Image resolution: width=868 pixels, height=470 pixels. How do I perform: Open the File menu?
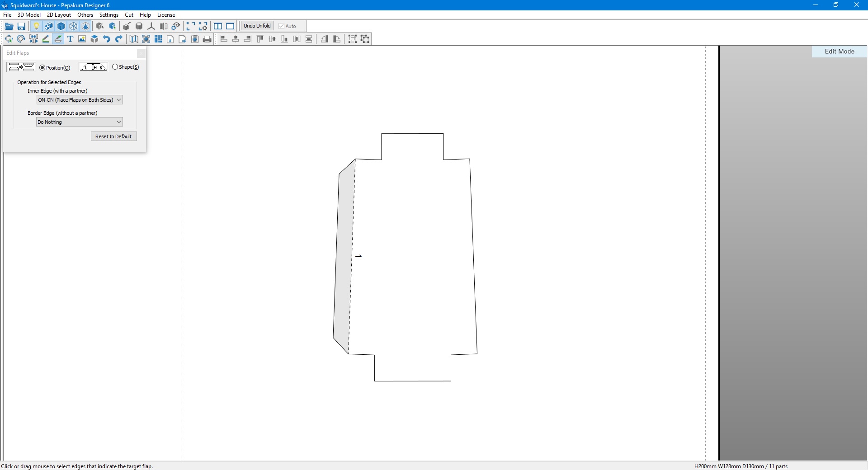[x=7, y=15]
